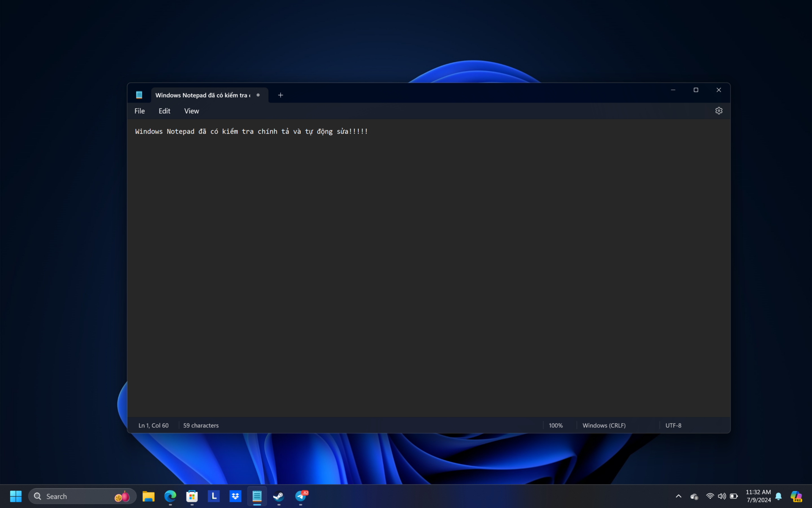This screenshot has height=508, width=812.
Task: Open the File menu
Action: [140, 111]
